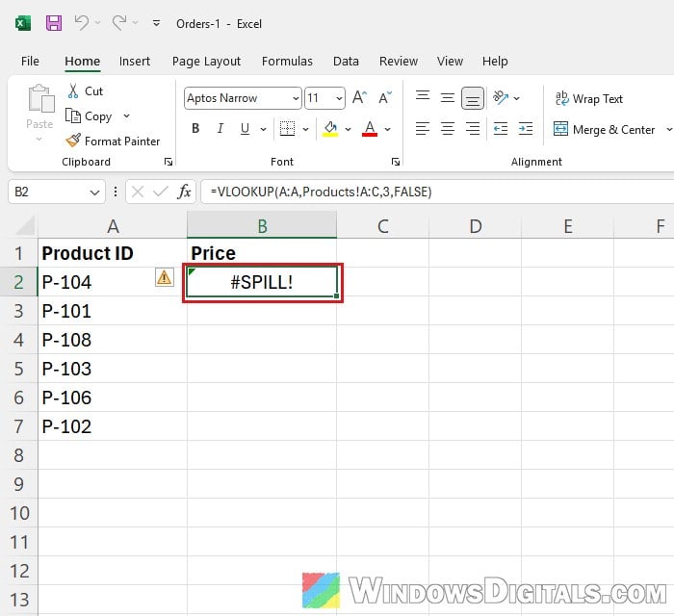Toggle Bold formatting
This screenshot has height=616, width=674.
click(x=195, y=128)
